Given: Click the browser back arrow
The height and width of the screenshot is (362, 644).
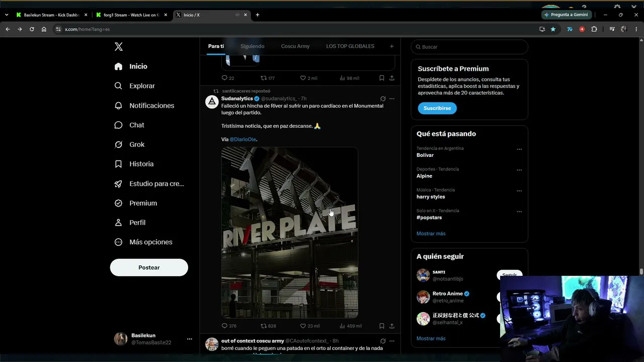Looking at the screenshot, I should coord(8,29).
